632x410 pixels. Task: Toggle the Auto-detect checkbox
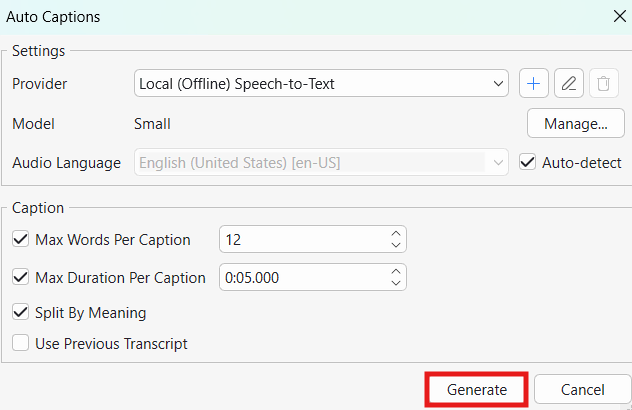point(527,162)
